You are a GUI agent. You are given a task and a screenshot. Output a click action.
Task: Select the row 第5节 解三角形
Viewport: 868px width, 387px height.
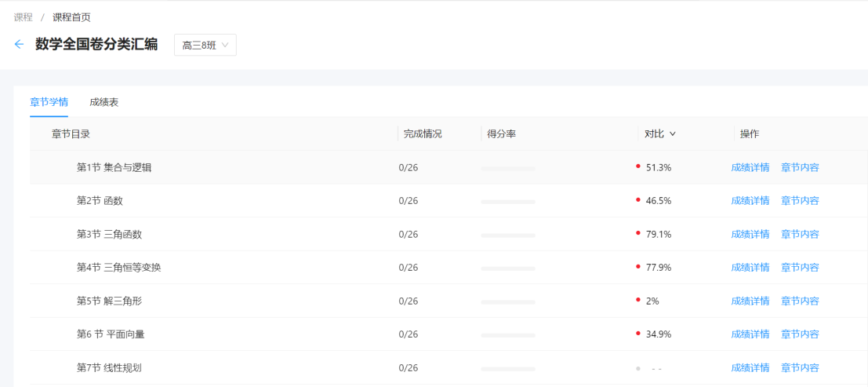tap(449, 301)
